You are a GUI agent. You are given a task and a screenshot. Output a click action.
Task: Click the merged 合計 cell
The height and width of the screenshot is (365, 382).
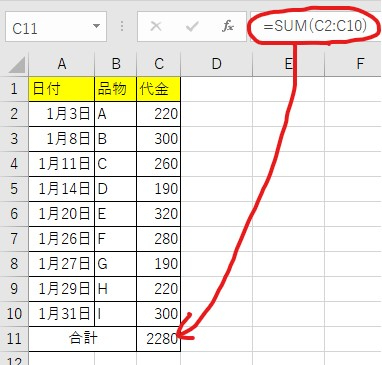(83, 339)
